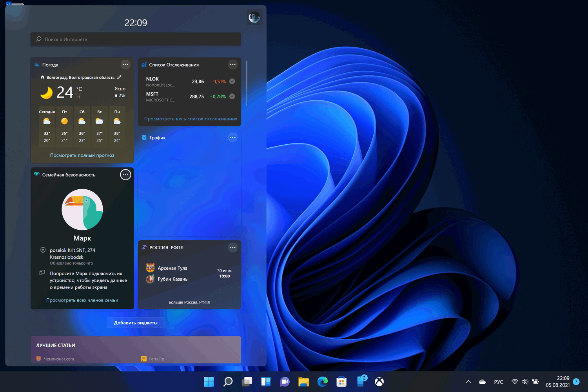Open the full weather forecast link

pos(82,155)
